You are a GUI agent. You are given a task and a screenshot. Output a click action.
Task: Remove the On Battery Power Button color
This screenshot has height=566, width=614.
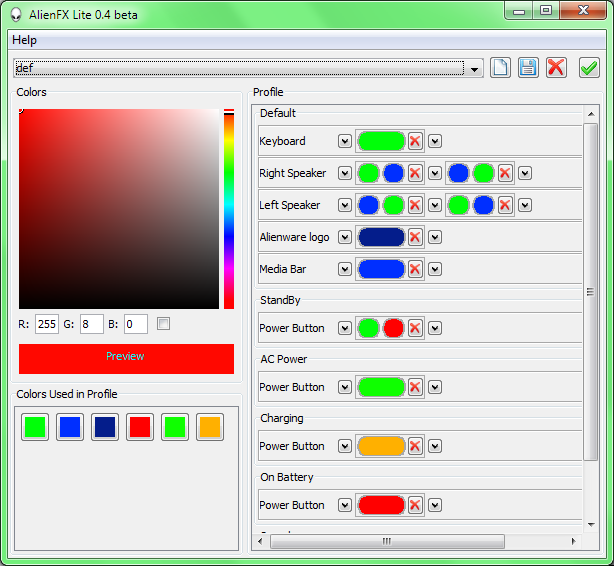tap(415, 505)
